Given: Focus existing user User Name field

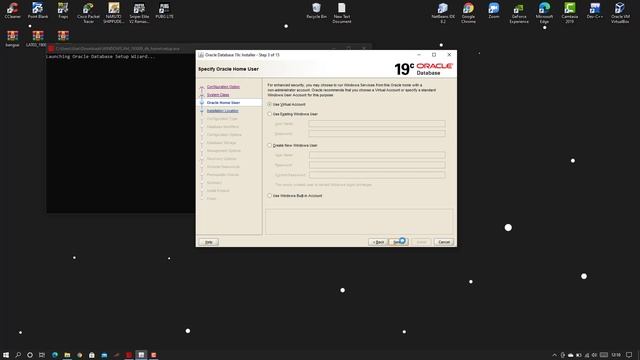Looking at the screenshot, I should (377, 124).
